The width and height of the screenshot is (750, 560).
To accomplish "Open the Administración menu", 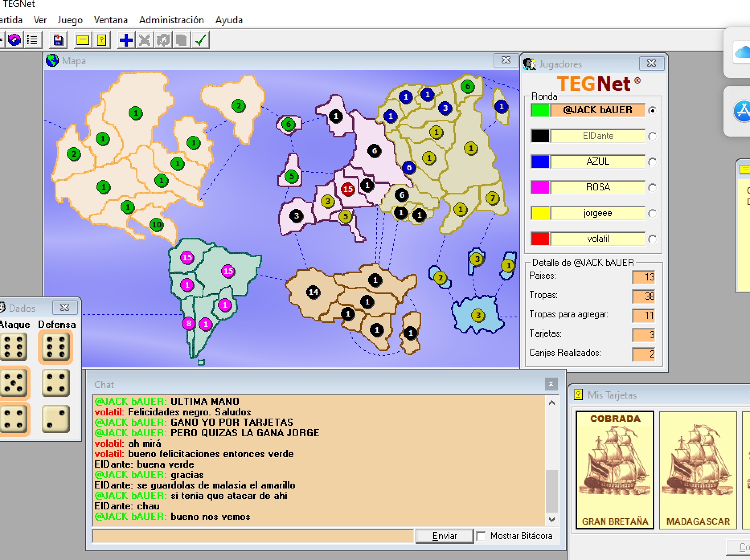I will (x=172, y=20).
